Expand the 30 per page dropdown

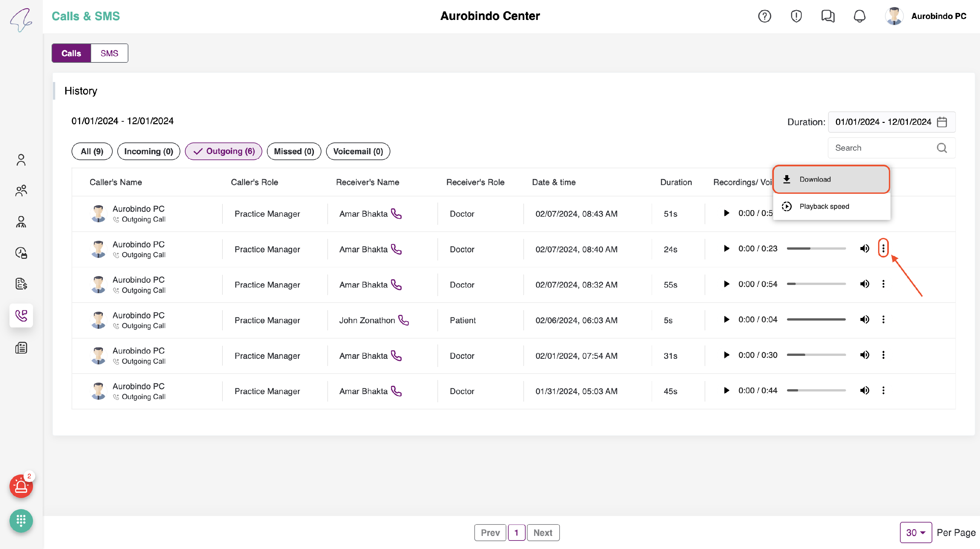click(915, 532)
